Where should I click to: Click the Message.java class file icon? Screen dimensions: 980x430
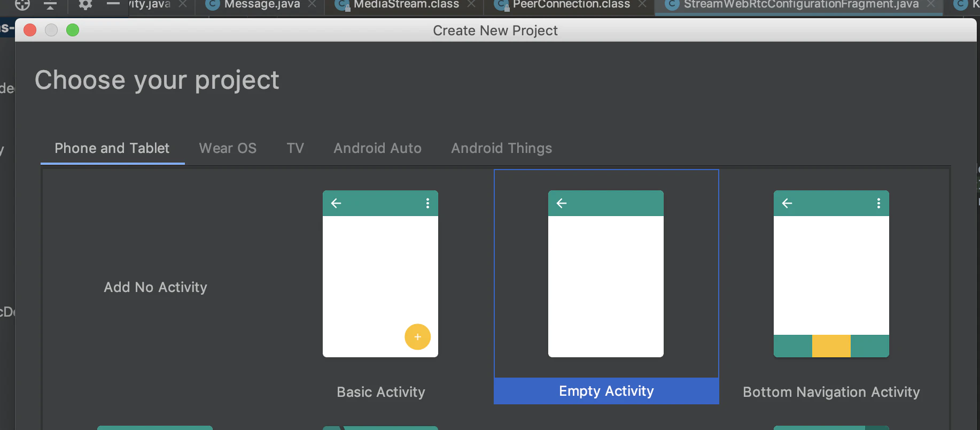(x=213, y=5)
